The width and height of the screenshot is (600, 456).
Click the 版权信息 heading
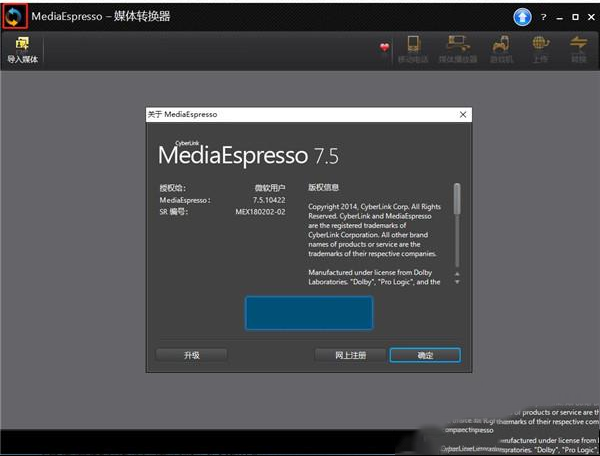click(323, 187)
